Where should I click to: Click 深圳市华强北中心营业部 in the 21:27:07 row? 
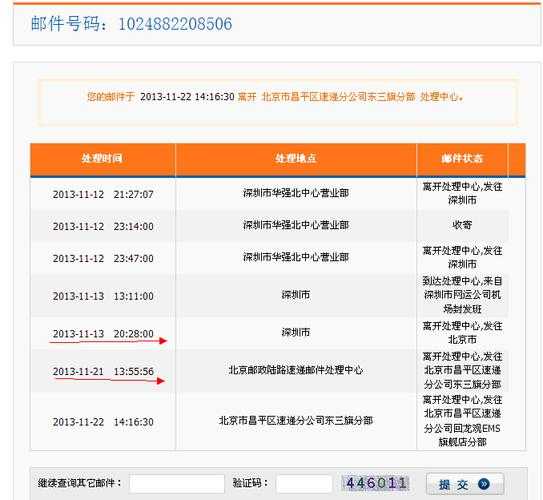pyautogui.click(x=296, y=193)
